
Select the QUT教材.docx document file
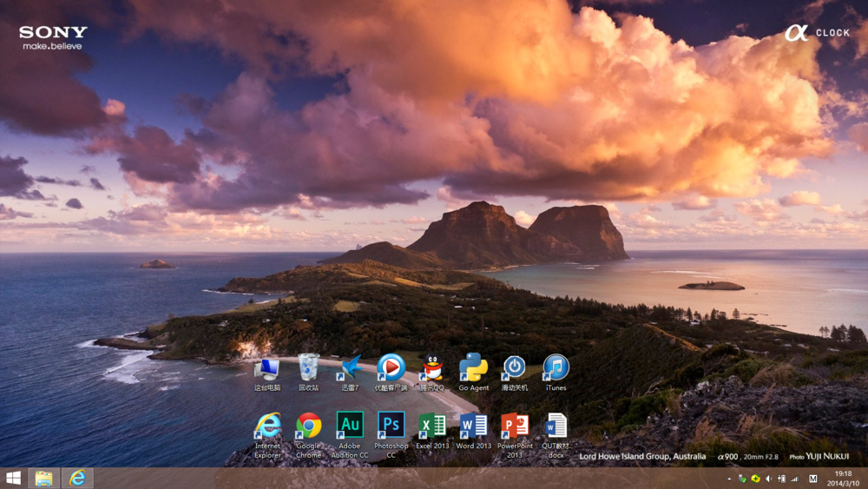point(556,435)
